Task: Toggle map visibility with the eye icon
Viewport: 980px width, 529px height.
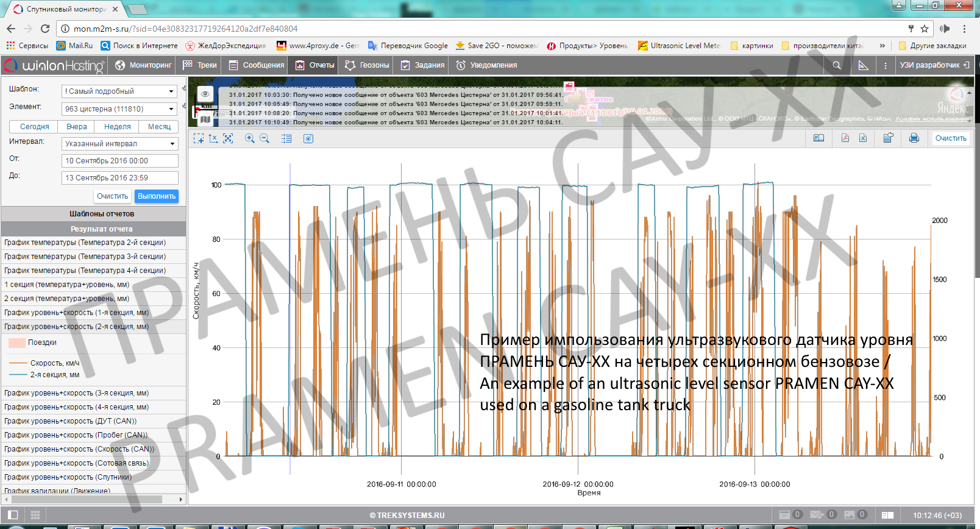Action: coord(205,94)
